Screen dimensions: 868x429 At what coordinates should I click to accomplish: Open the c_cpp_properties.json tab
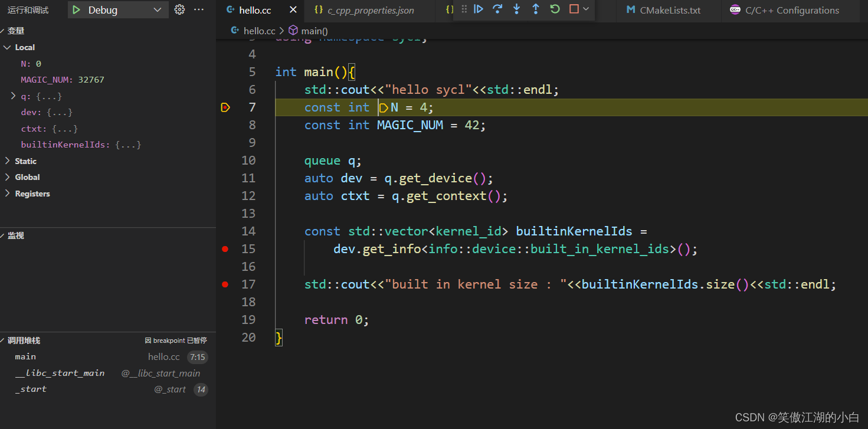(369, 9)
